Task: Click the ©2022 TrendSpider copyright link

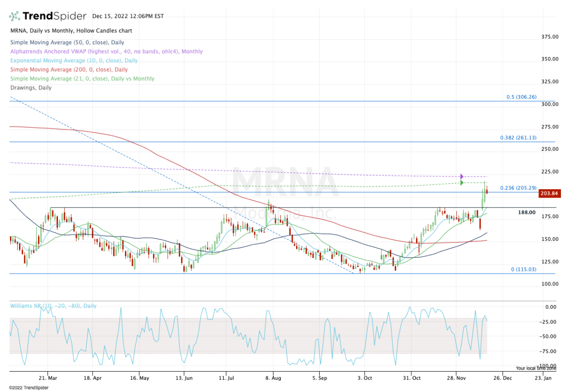Action: click(x=28, y=387)
